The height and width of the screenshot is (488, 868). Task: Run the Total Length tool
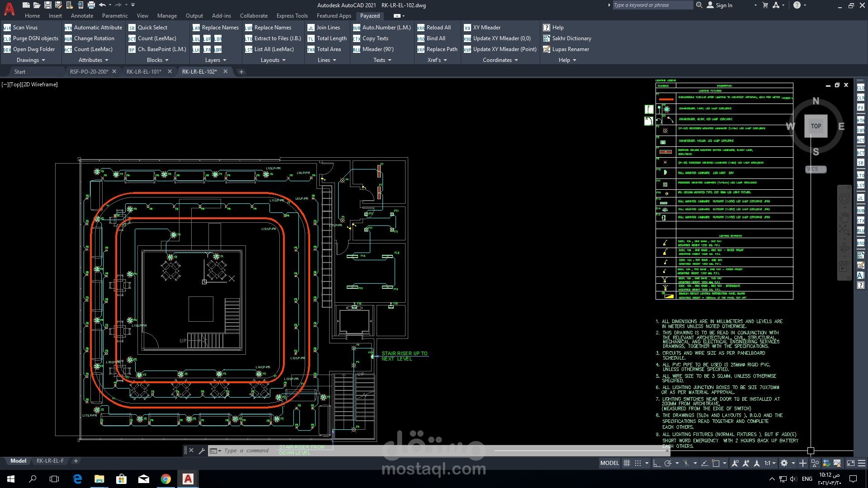(x=327, y=38)
